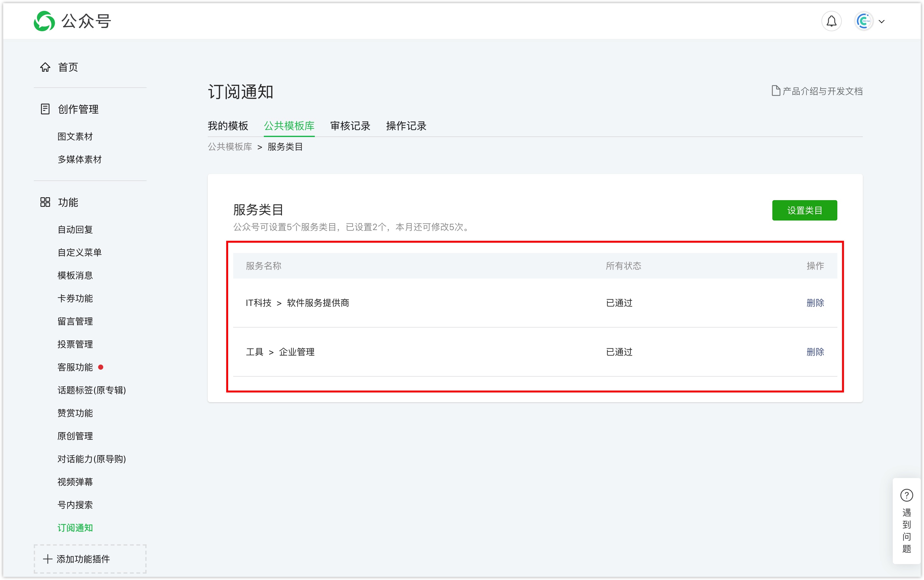Click 添加功能插件 button
This screenshot has width=924, height=580.
(x=90, y=559)
